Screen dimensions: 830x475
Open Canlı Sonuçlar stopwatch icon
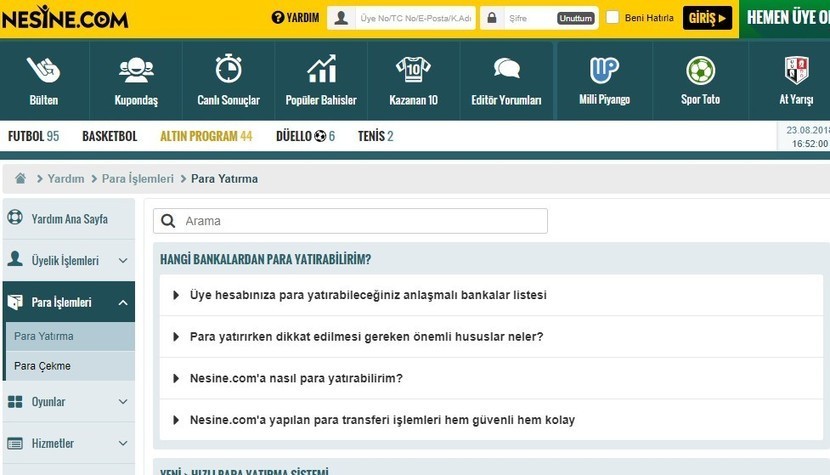228,69
